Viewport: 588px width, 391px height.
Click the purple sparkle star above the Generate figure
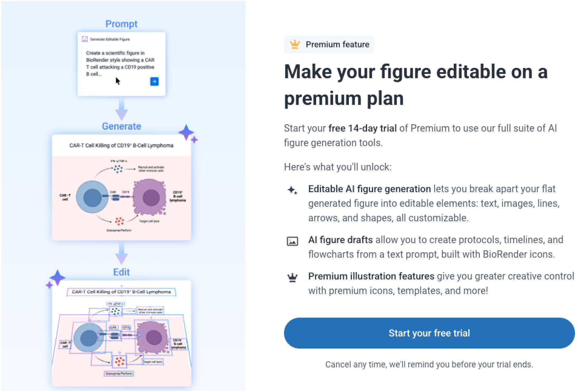pos(188,133)
